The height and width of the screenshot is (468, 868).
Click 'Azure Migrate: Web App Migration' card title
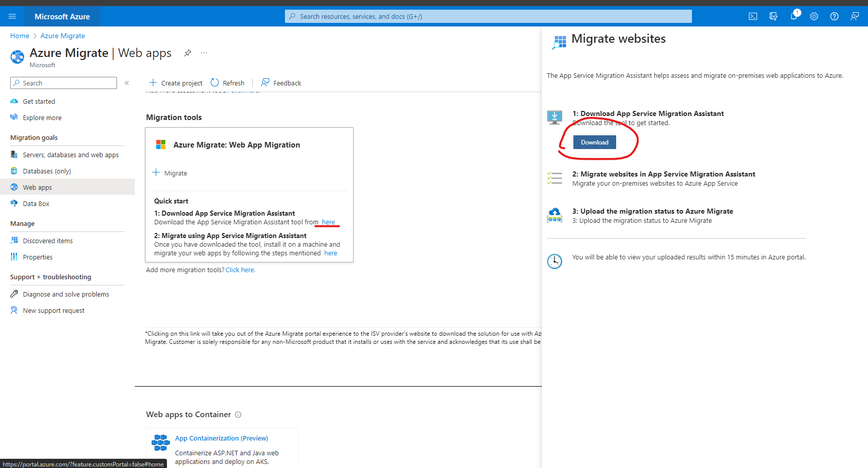[237, 145]
